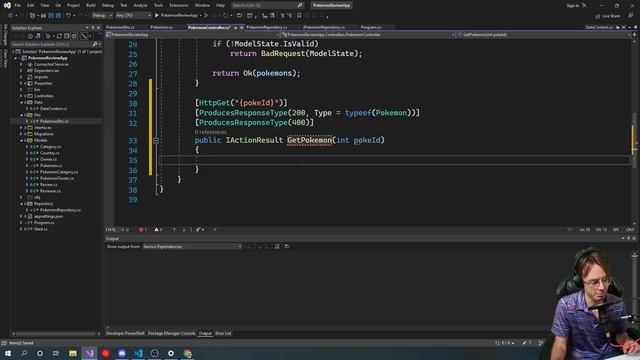Close the PokemonController.cs tab with X
The width and height of the screenshot is (640, 360).
click(x=242, y=27)
